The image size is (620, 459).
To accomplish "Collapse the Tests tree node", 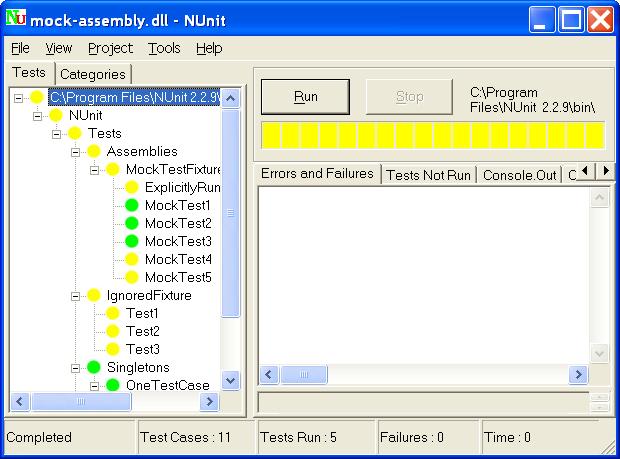I will [56, 134].
